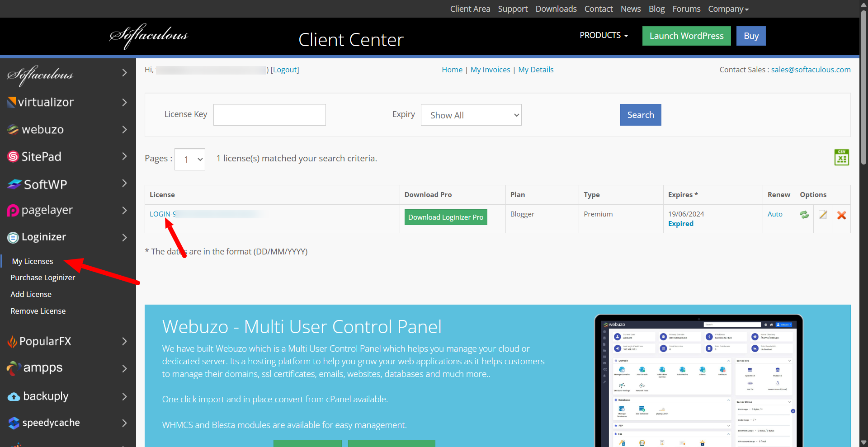Open the Expiry Show All dropdown
This screenshot has width=868, height=447.
coord(471,115)
